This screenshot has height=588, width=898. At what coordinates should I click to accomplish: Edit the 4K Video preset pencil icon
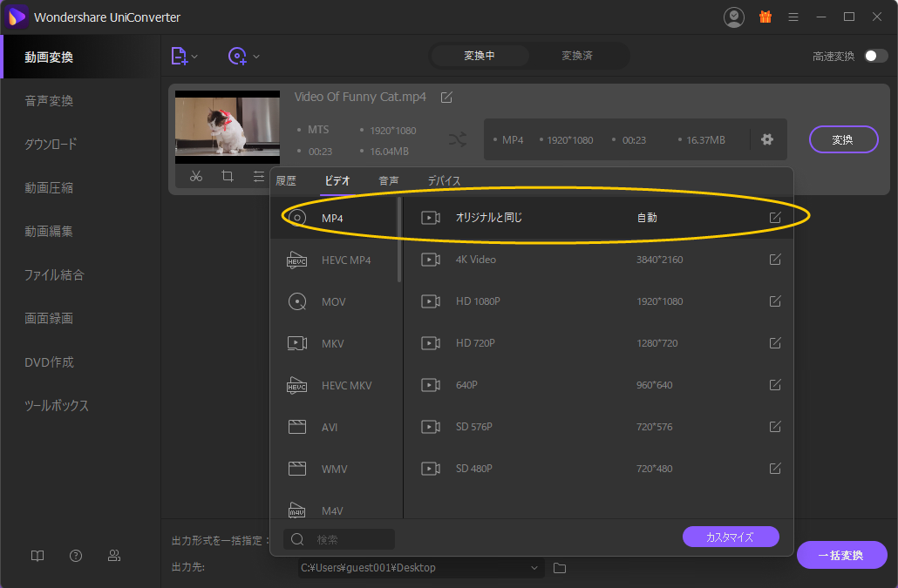click(x=775, y=259)
